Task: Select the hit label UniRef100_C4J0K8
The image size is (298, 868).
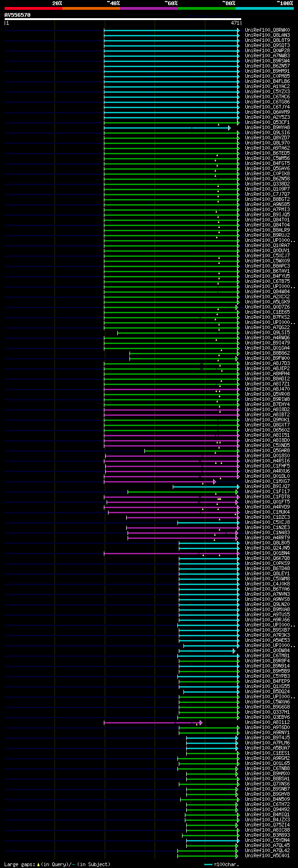Action: point(267,584)
